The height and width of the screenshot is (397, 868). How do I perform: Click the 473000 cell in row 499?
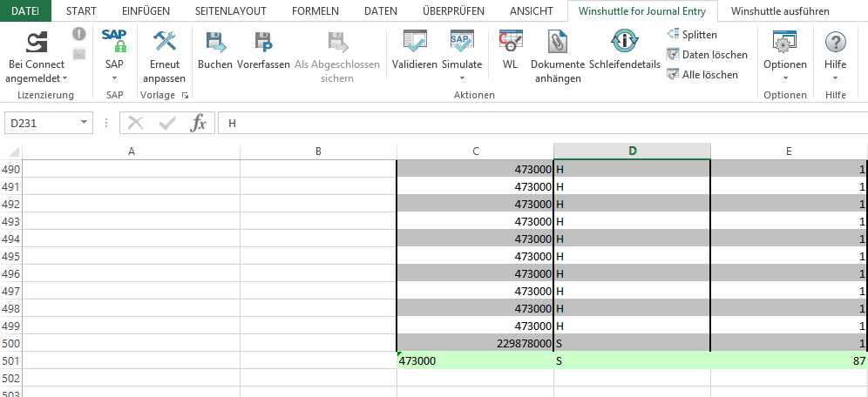click(x=476, y=326)
